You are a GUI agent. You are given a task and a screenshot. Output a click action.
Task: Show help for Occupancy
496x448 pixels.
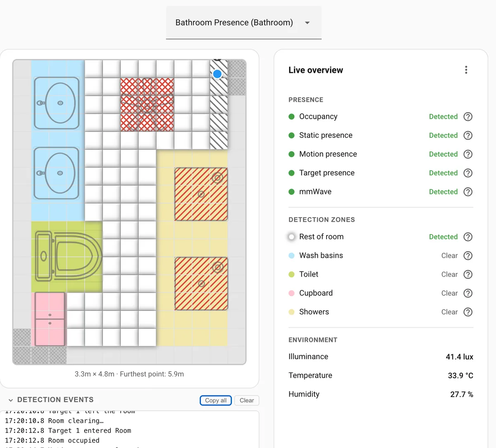click(x=468, y=117)
